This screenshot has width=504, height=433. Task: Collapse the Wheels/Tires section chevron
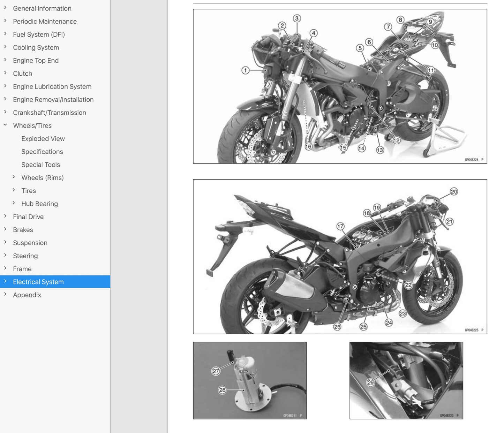tap(5, 125)
